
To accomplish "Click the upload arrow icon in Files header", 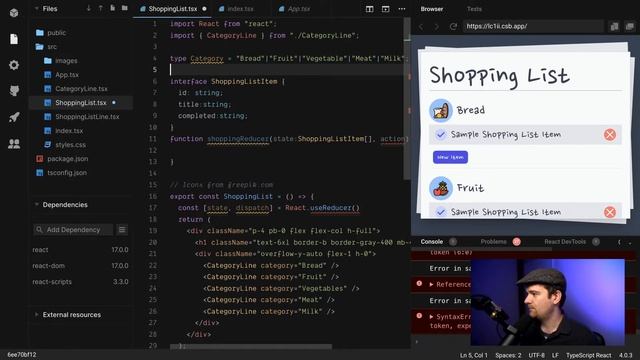I will [x=100, y=8].
